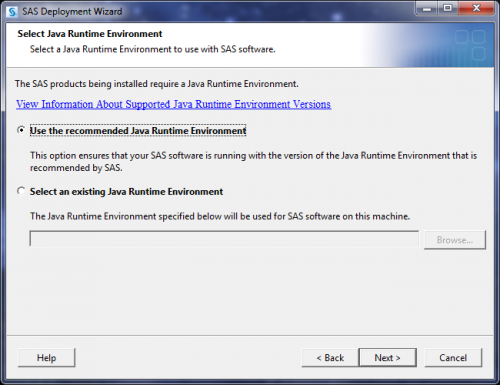Go to the previous step with Back
This screenshot has height=385, width=500.
330,358
